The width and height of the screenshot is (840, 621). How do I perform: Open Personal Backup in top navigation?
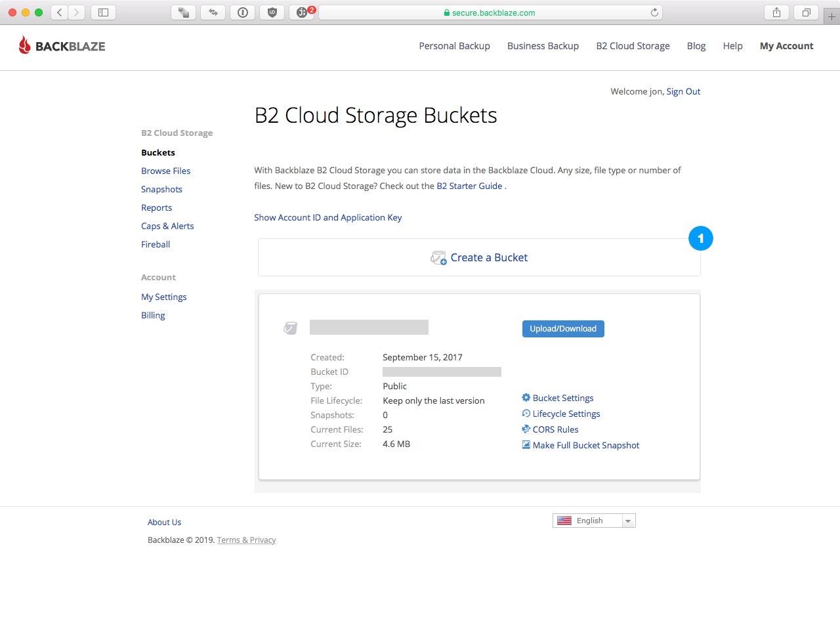[455, 46]
